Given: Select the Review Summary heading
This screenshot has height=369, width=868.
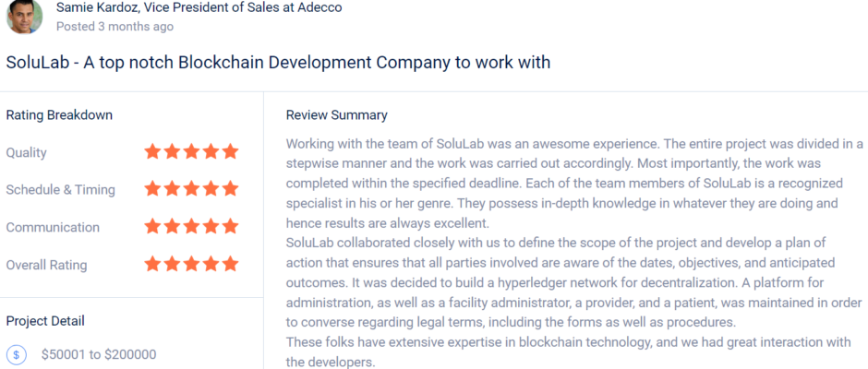Looking at the screenshot, I should [x=336, y=115].
